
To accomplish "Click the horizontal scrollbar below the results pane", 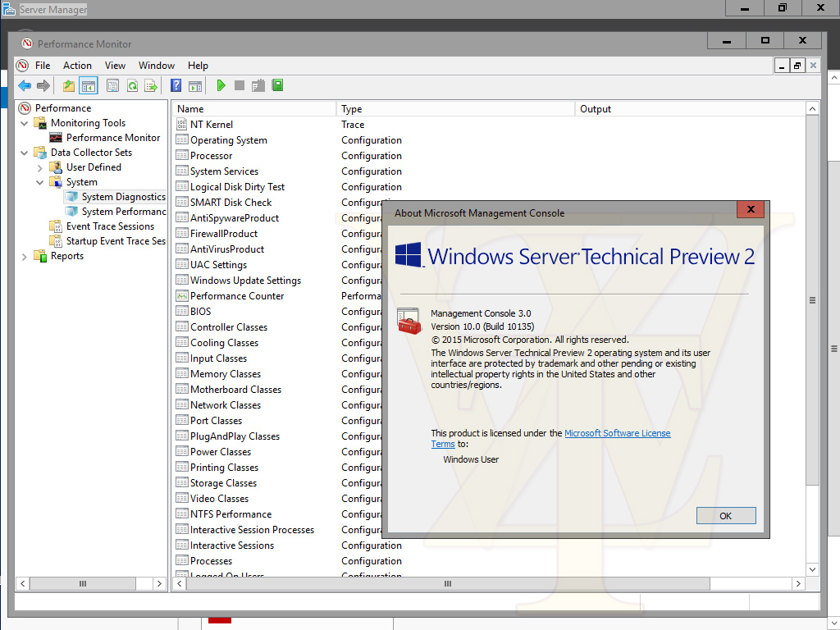I will coord(447,583).
